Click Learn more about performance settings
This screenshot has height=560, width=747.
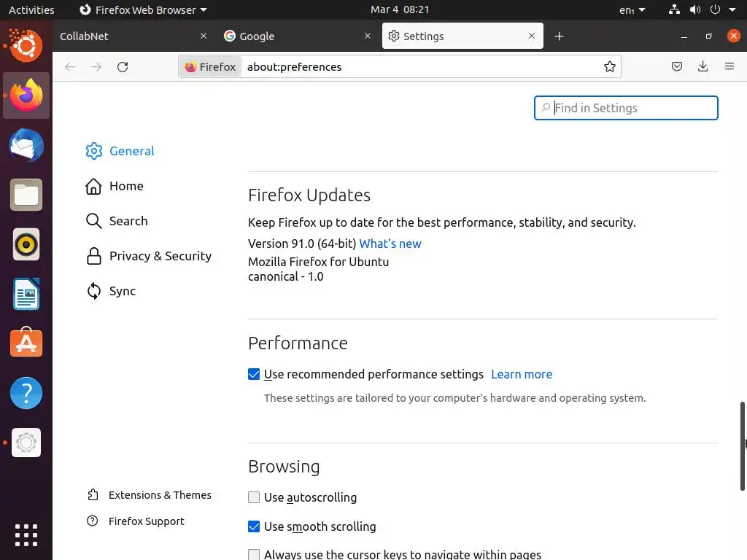522,375
